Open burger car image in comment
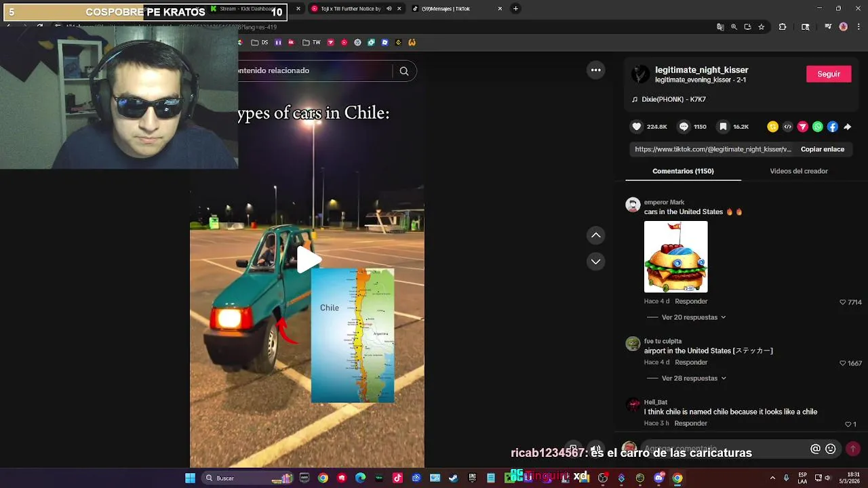Image resolution: width=868 pixels, height=488 pixels. [x=675, y=257]
